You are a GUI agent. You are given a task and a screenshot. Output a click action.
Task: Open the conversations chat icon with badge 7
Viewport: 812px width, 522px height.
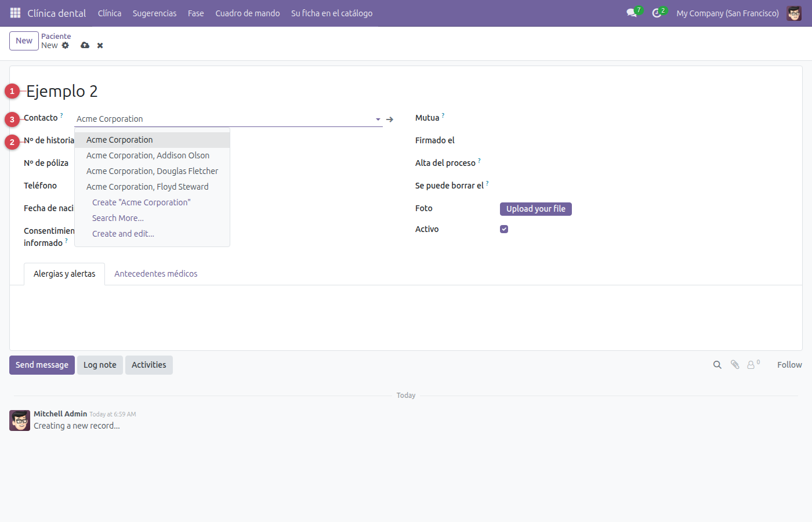coord(632,13)
